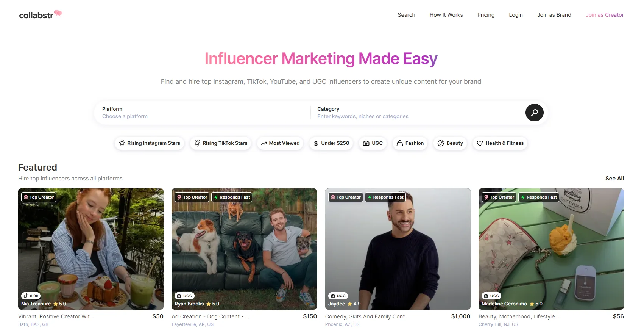Click the $150 price
Image resolution: width=644 pixels, height=329 pixels.
(x=310, y=316)
